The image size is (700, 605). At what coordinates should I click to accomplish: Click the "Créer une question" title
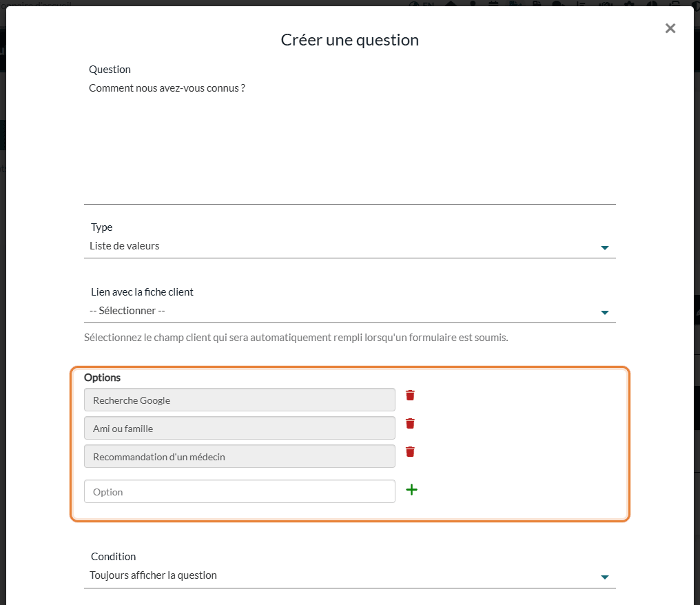point(349,40)
